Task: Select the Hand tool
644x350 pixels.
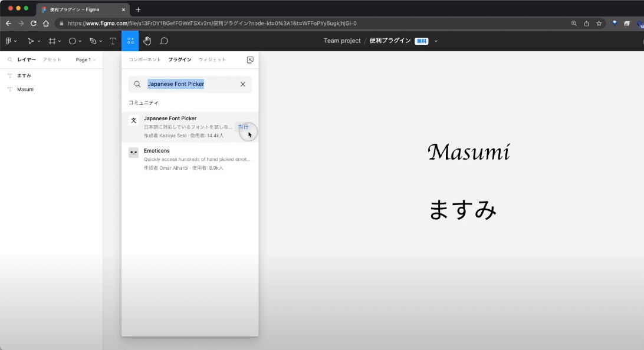Action: click(x=147, y=41)
